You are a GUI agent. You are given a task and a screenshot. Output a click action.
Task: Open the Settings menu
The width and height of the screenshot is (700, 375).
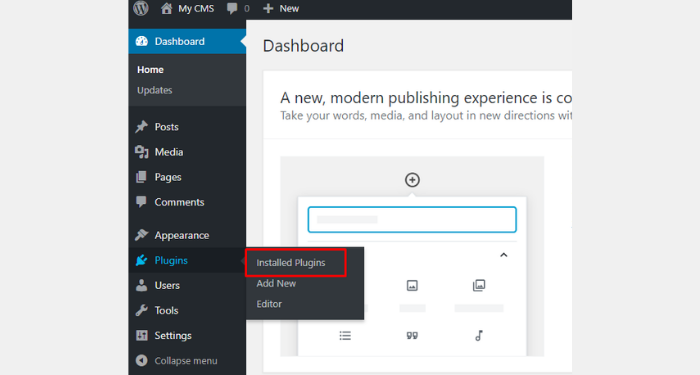tap(187, 335)
